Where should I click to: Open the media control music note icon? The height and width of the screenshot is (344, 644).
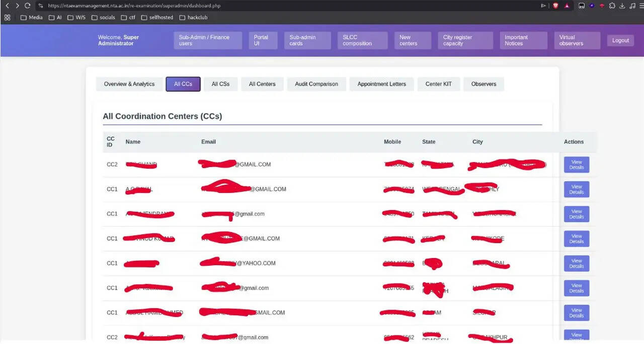(632, 6)
